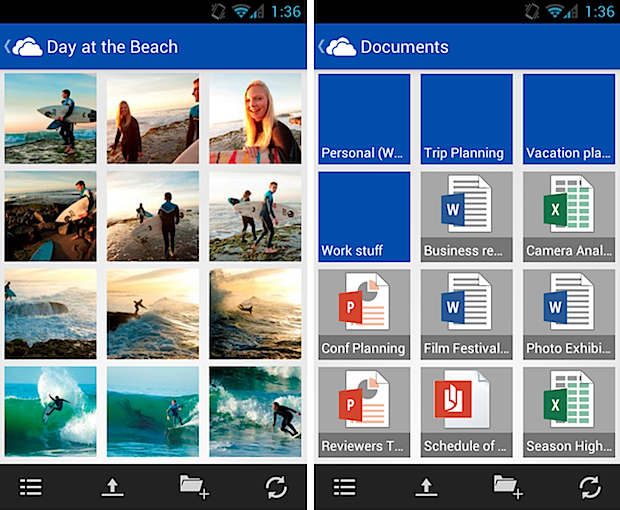This screenshot has height=510, width=620.
Task: Open the Conf Planning PowerPoint file
Action: (364, 314)
